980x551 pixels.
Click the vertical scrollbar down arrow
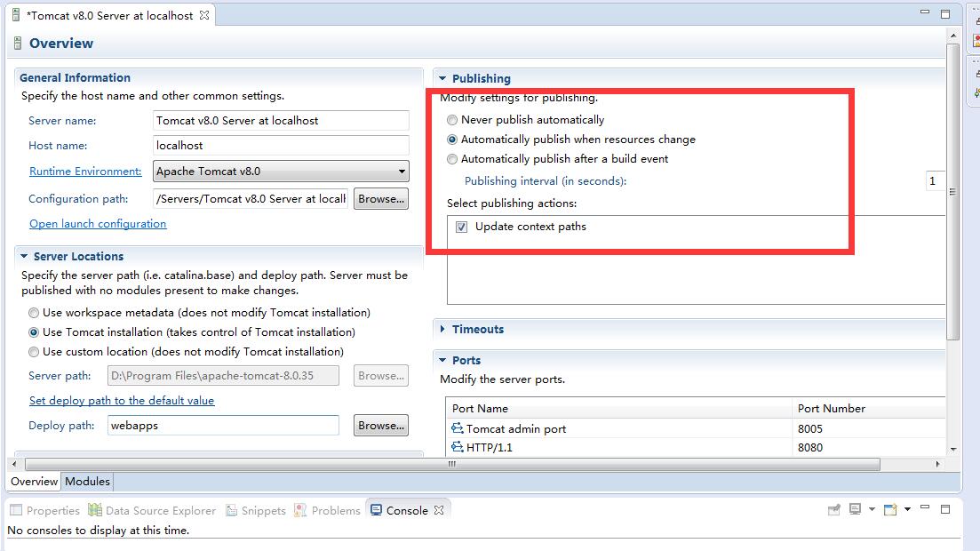pyautogui.click(x=952, y=449)
